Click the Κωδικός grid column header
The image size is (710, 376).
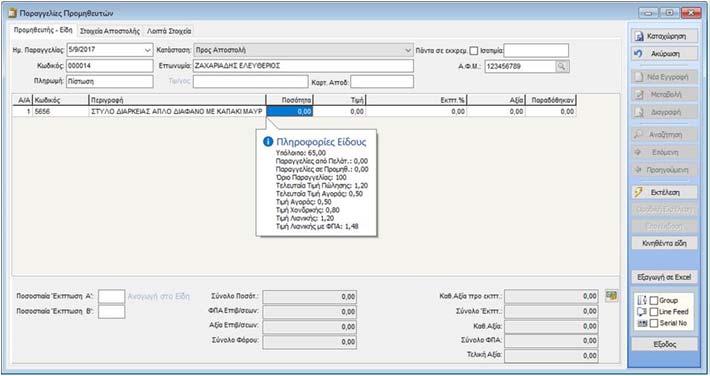click(x=60, y=100)
